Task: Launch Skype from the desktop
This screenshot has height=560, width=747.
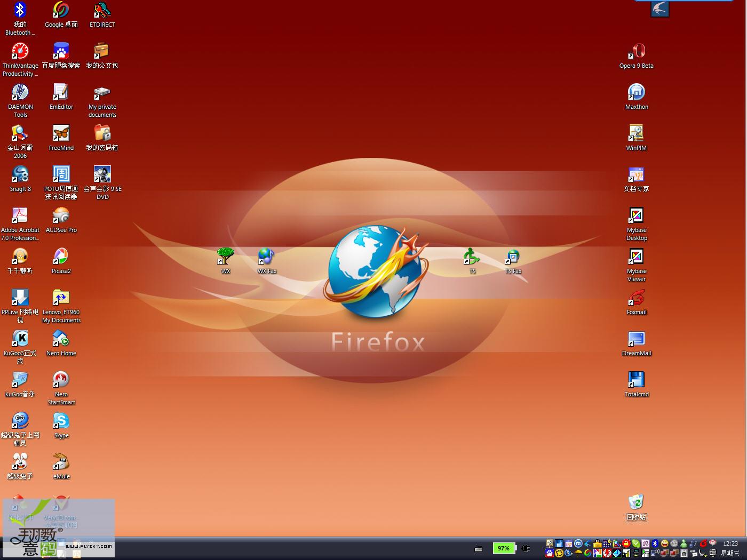Action: [61, 426]
